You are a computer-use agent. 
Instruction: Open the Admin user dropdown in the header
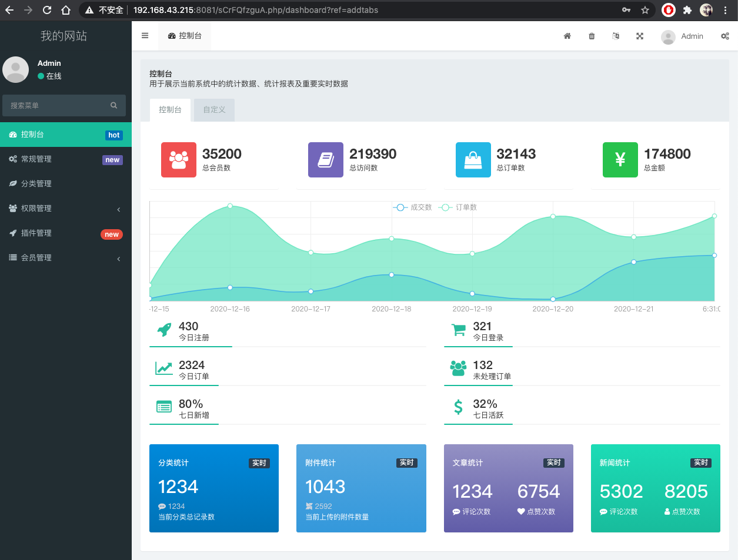tap(683, 36)
